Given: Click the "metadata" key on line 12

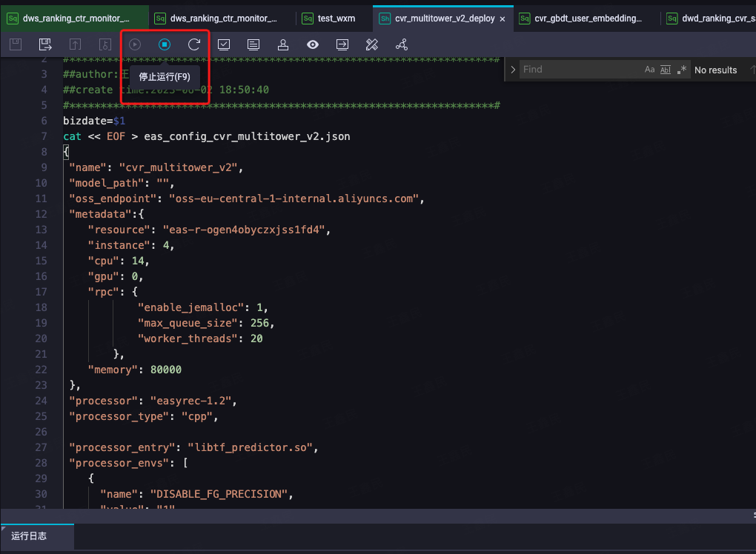Looking at the screenshot, I should (100, 214).
